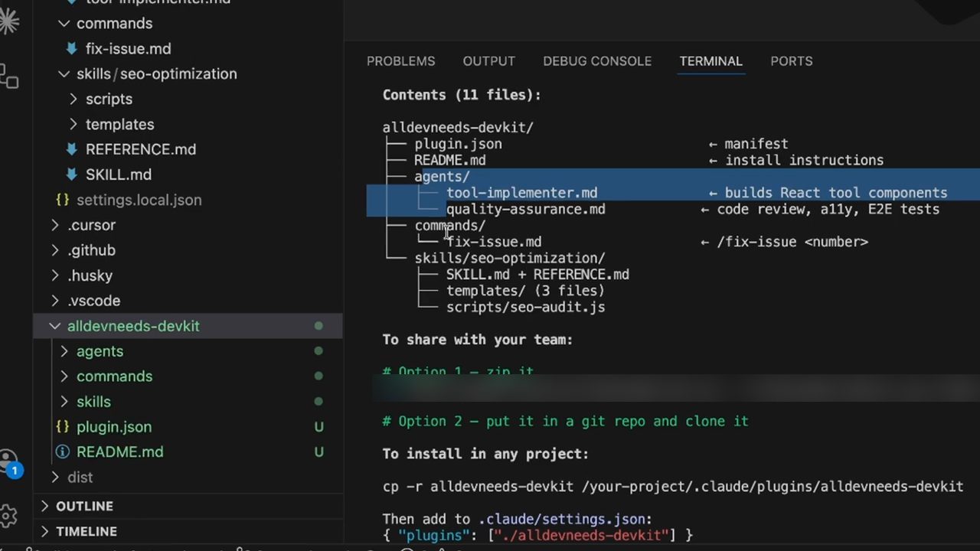Expand the .cursor folder
This screenshot has height=551, width=980.
pos(55,225)
